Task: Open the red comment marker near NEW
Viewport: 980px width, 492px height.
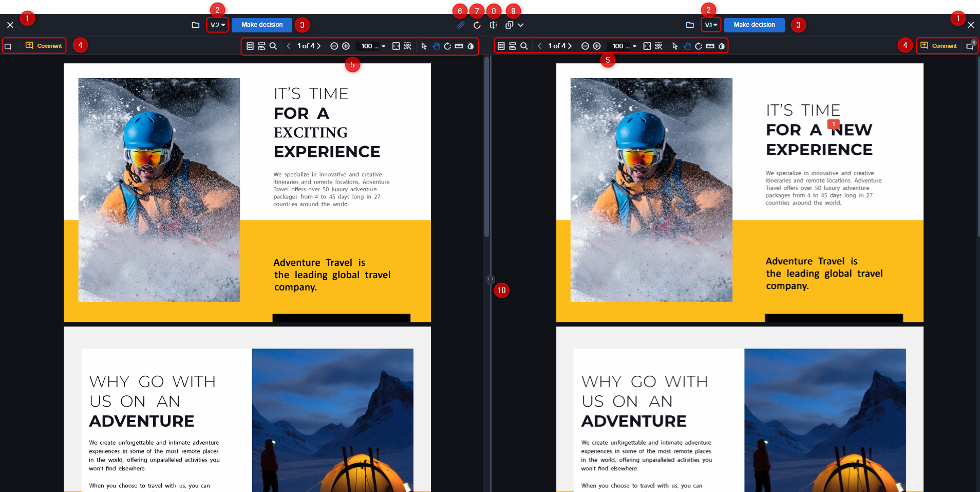Action: point(833,124)
